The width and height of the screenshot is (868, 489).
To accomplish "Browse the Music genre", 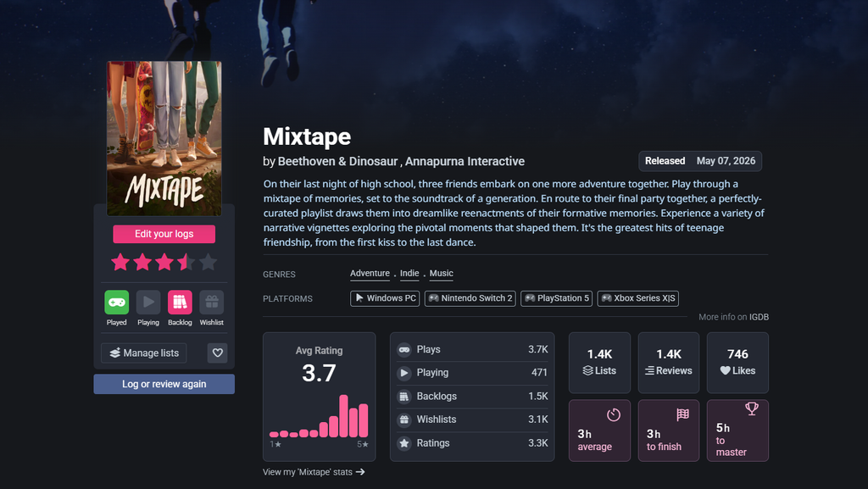I will tap(441, 273).
